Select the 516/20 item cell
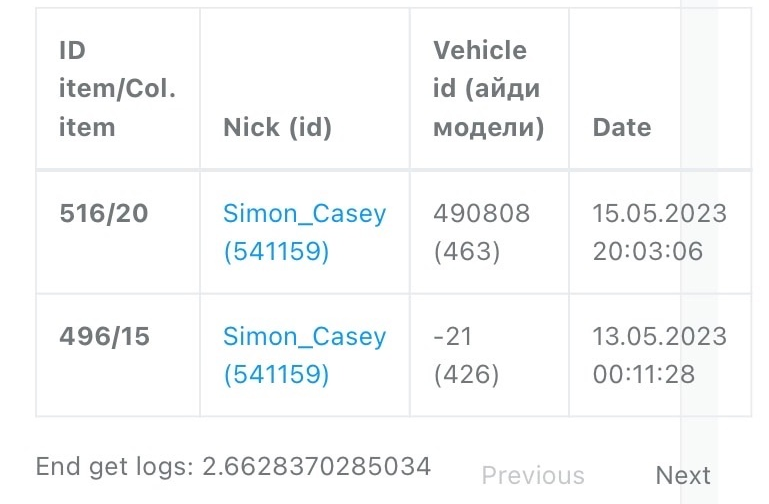769x504 pixels. click(x=103, y=214)
